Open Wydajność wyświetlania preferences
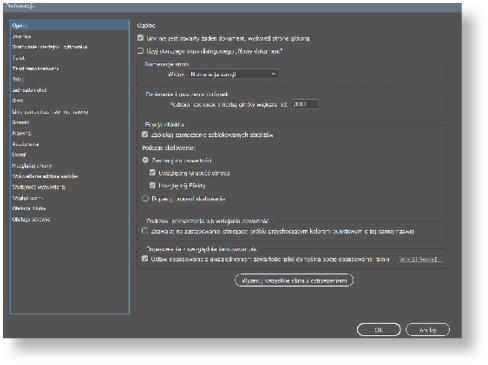The height and width of the screenshot is (365, 488). (x=39, y=187)
